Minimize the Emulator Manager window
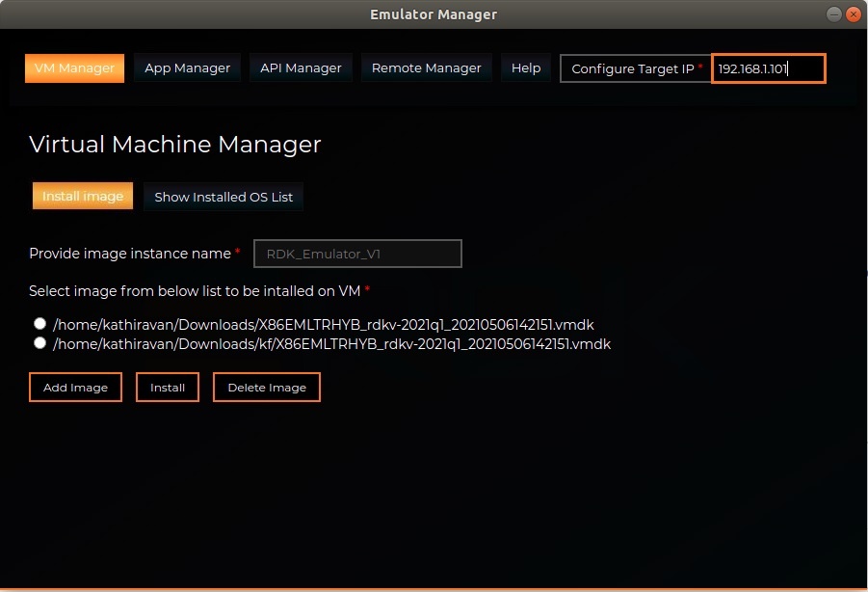 click(833, 14)
